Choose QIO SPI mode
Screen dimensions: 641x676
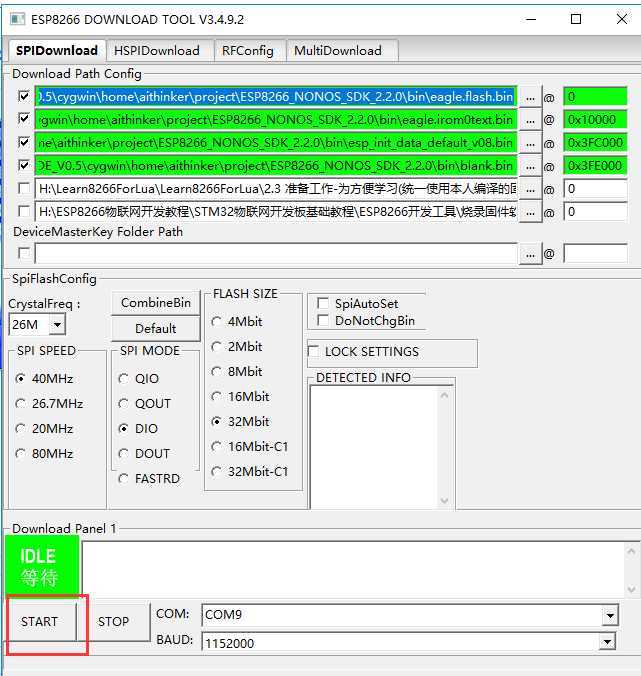pyautogui.click(x=123, y=379)
